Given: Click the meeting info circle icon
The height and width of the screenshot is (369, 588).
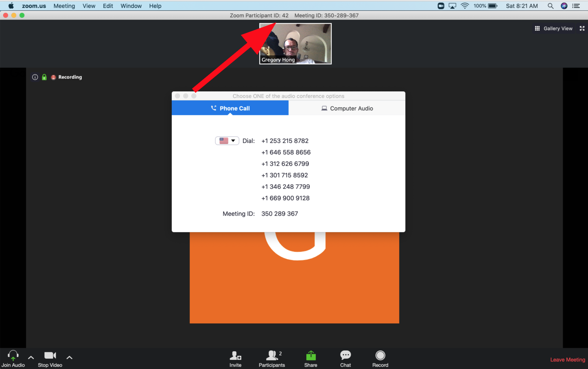Looking at the screenshot, I should [x=35, y=77].
